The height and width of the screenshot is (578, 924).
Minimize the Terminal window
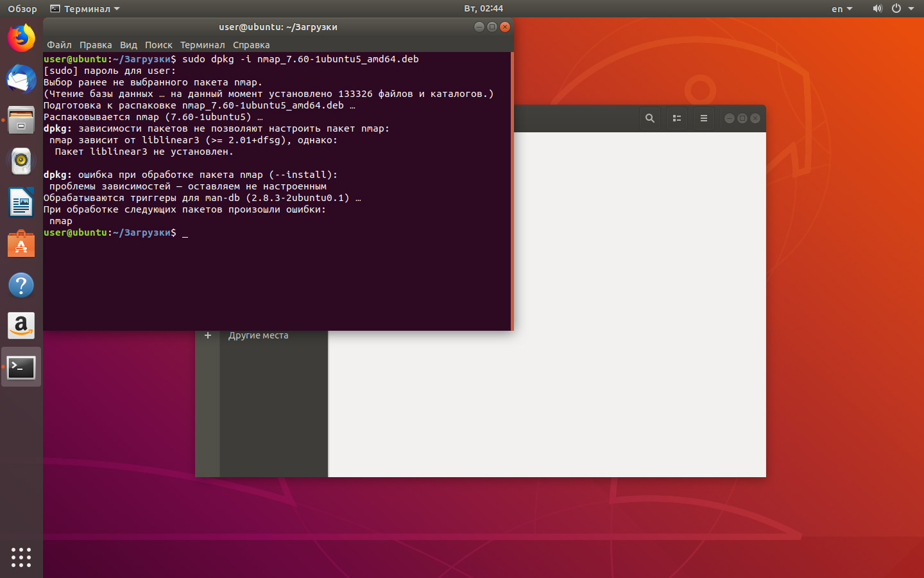[x=479, y=27]
